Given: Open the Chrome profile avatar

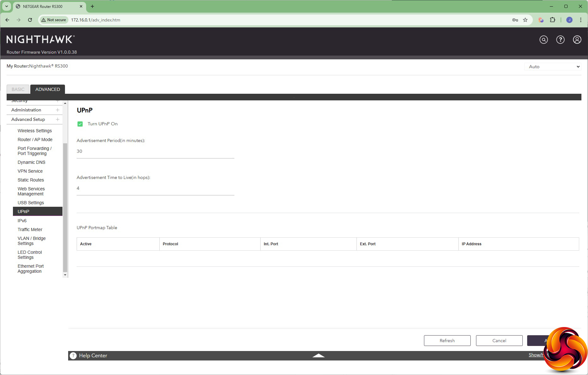Looking at the screenshot, I should [x=569, y=20].
